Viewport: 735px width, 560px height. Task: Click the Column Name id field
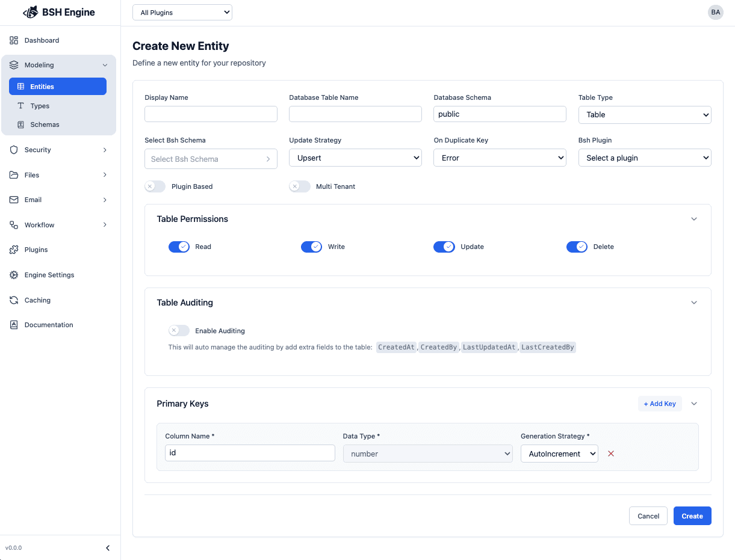point(250,453)
